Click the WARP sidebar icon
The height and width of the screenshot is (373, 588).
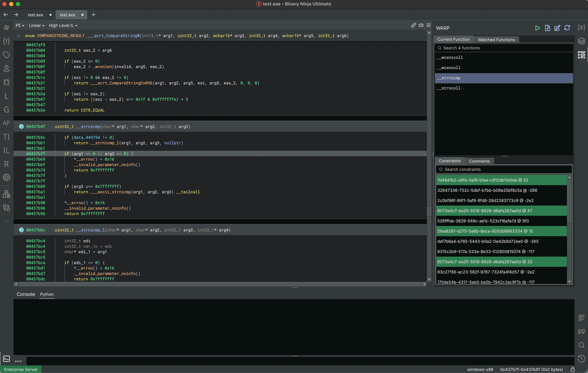[x=581, y=55]
